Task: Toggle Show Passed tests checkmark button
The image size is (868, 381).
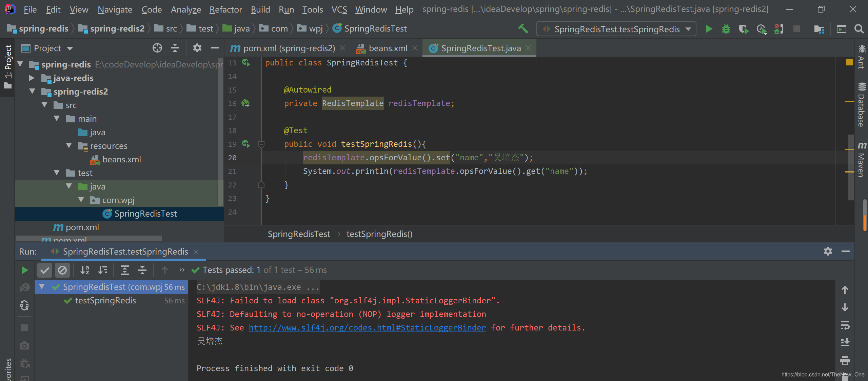Action: point(44,270)
